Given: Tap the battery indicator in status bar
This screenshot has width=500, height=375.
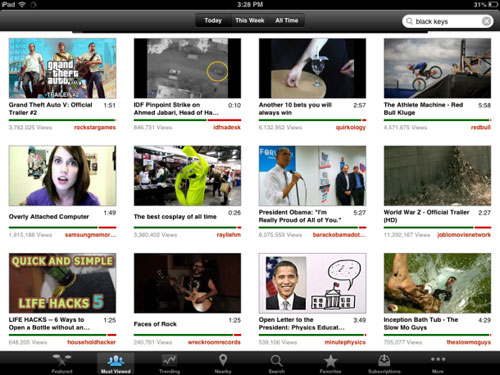Looking at the screenshot, I should pos(493,5).
